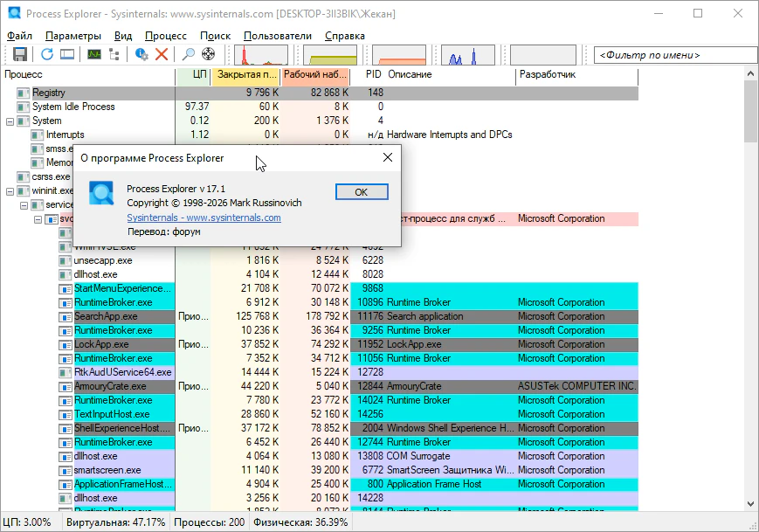Viewport: 759px width, 532px height.
Task: Collapse the System process tree node
Action: point(10,121)
